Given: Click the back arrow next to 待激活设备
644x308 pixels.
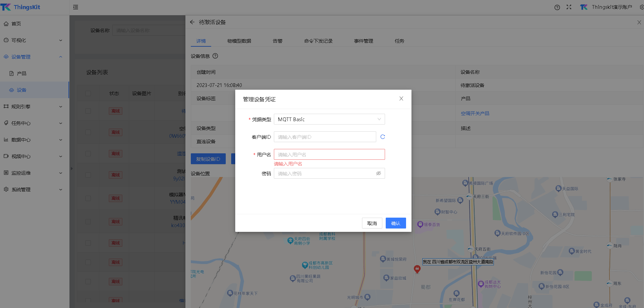Looking at the screenshot, I should (x=192, y=22).
